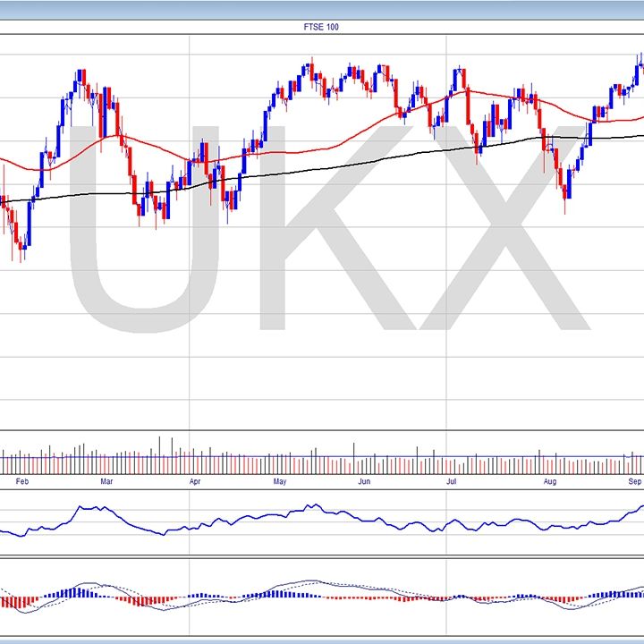This screenshot has width=644, height=644.
Task: Click the Apr month axis label
Action: click(x=194, y=482)
